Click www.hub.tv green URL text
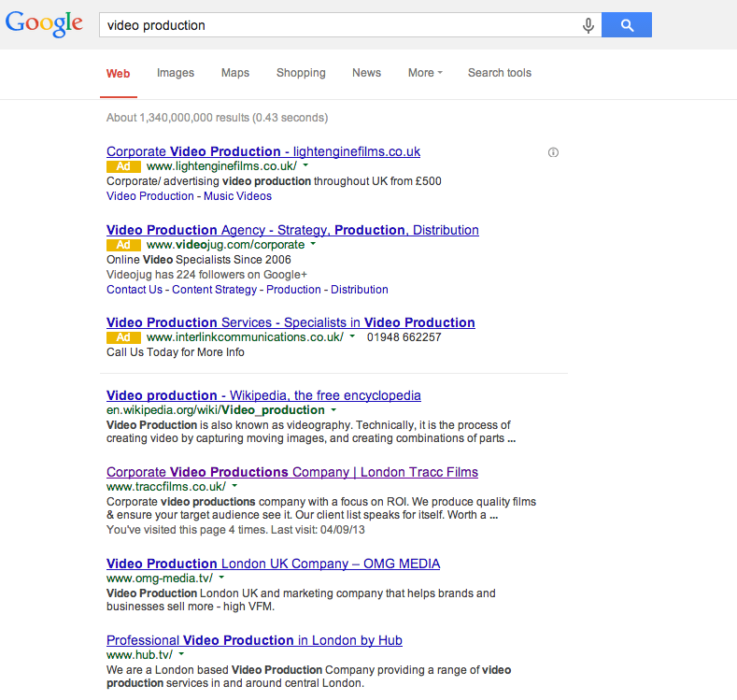 pos(139,655)
